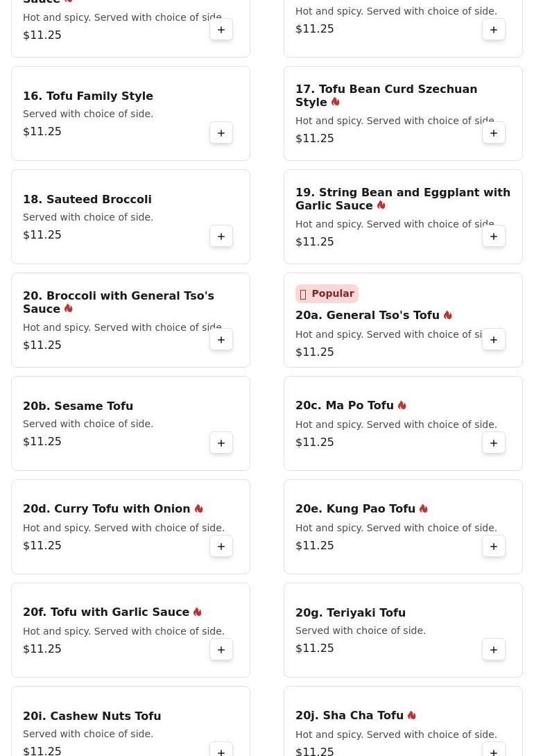Click the $11.25 price on Sesame Tofu
This screenshot has width=534, height=756.
coord(42,442)
